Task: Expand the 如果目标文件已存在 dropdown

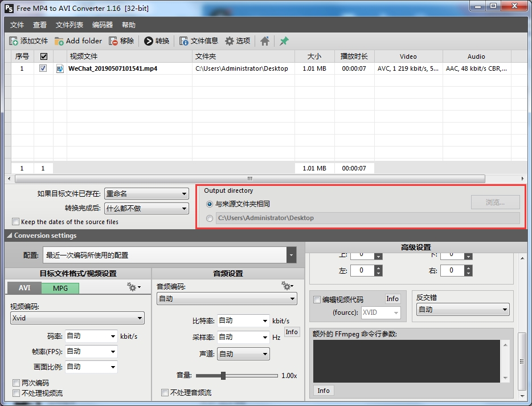Action: pos(146,194)
